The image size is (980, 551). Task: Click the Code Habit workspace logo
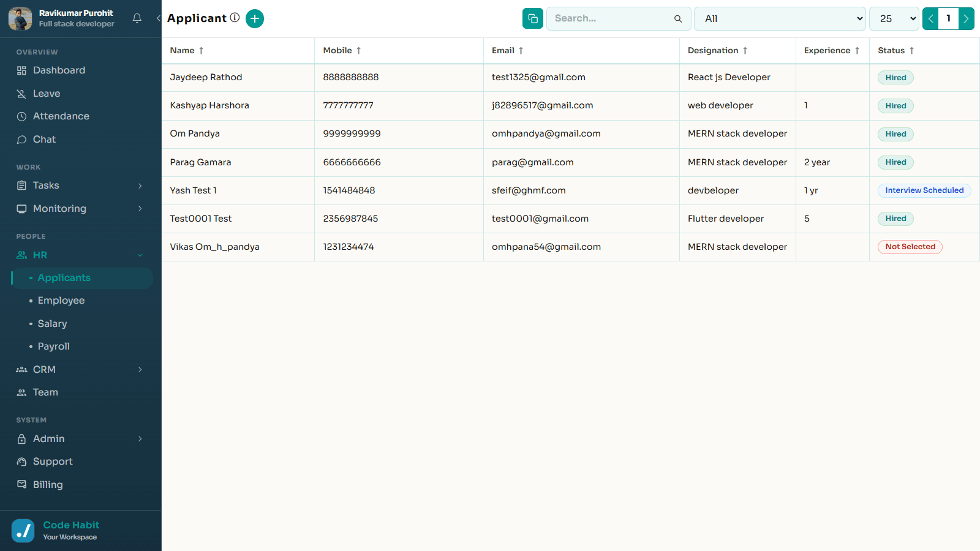point(23,531)
